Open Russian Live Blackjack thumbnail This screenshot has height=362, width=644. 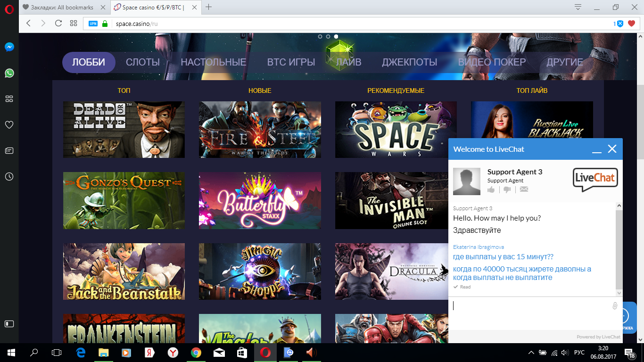pyautogui.click(x=532, y=120)
